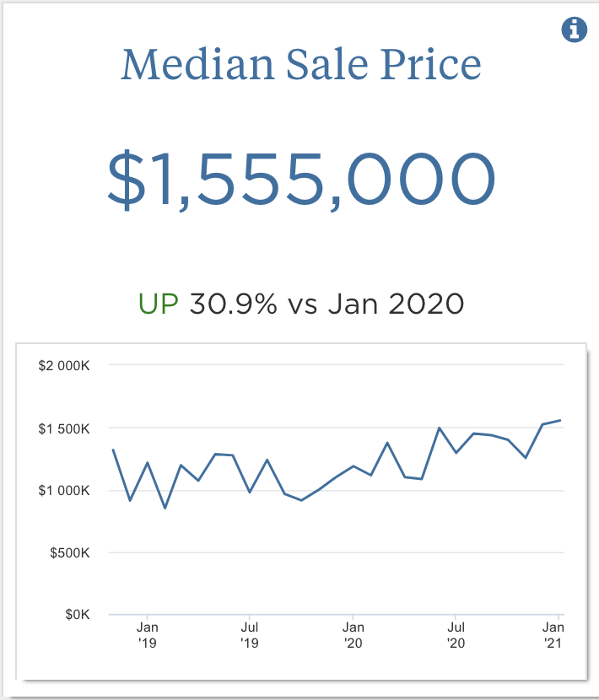The image size is (599, 700).
Task: Click the green UP indicator text
Action: point(159,303)
